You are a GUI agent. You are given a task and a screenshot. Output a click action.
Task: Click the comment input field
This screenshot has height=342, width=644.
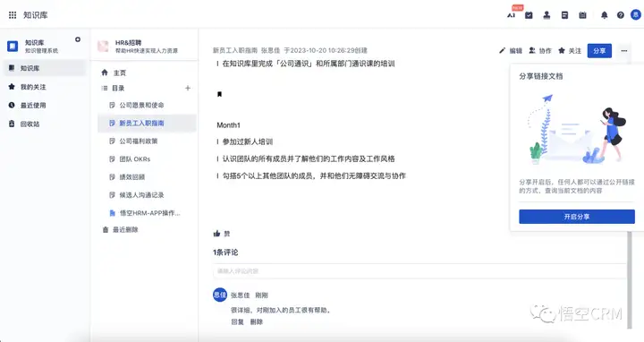pos(419,271)
